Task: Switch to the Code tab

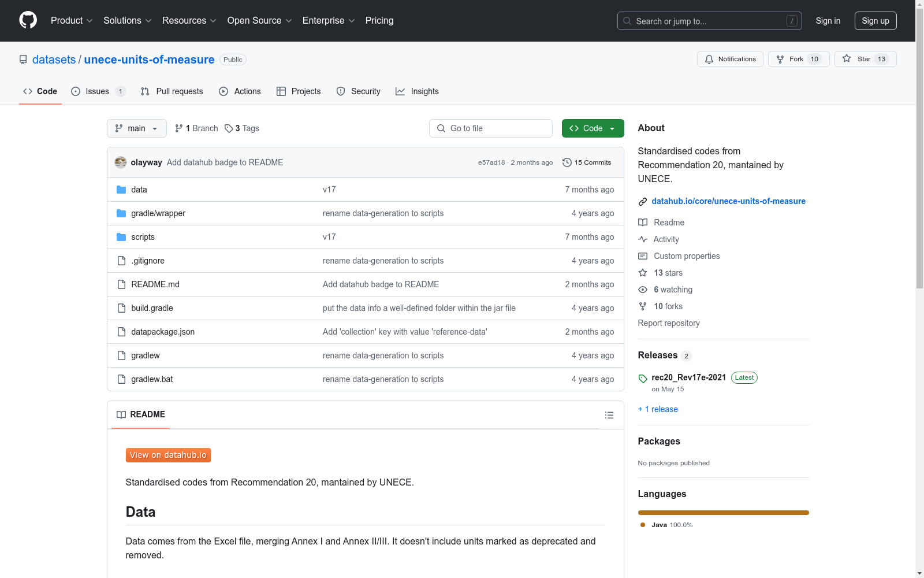Action: pos(40,91)
